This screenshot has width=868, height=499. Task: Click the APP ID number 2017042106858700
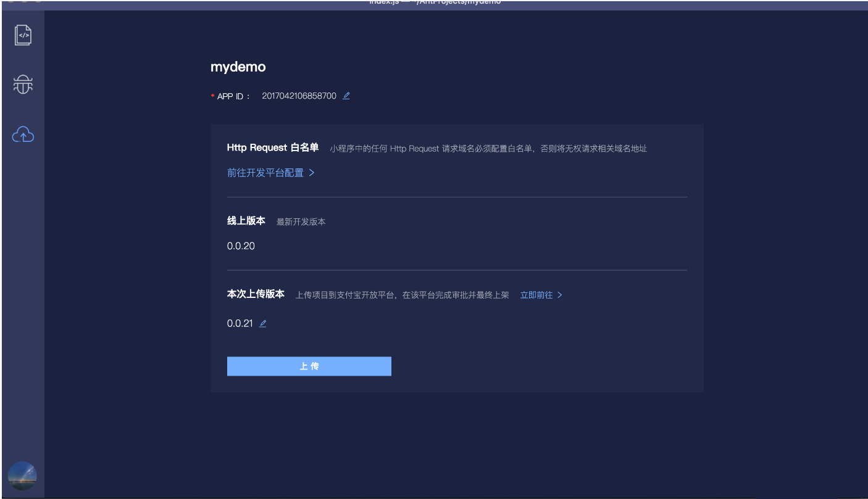click(299, 96)
